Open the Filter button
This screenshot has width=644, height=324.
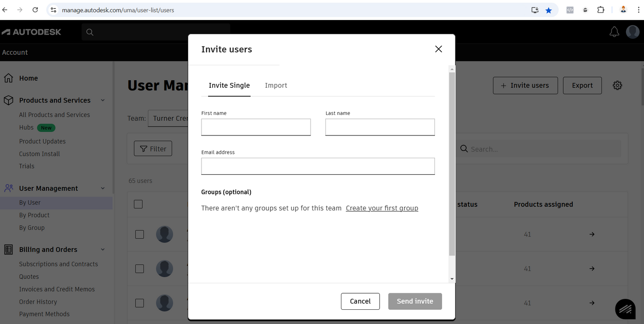[x=153, y=149]
